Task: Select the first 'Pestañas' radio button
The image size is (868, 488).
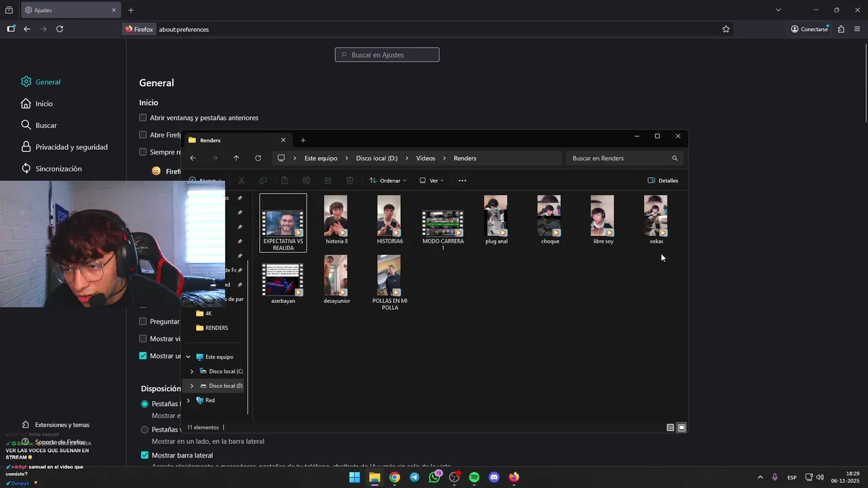Action: pyautogui.click(x=144, y=404)
